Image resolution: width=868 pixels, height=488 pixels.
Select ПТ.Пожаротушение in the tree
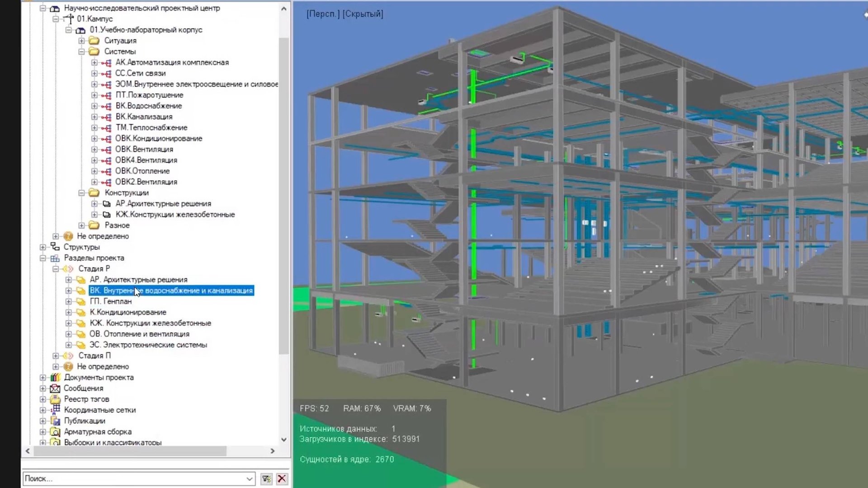pos(149,95)
